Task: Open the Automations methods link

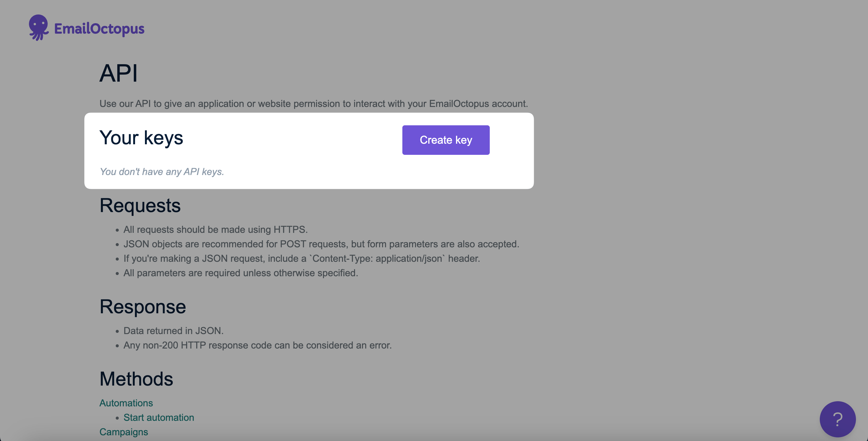Action: pos(126,403)
